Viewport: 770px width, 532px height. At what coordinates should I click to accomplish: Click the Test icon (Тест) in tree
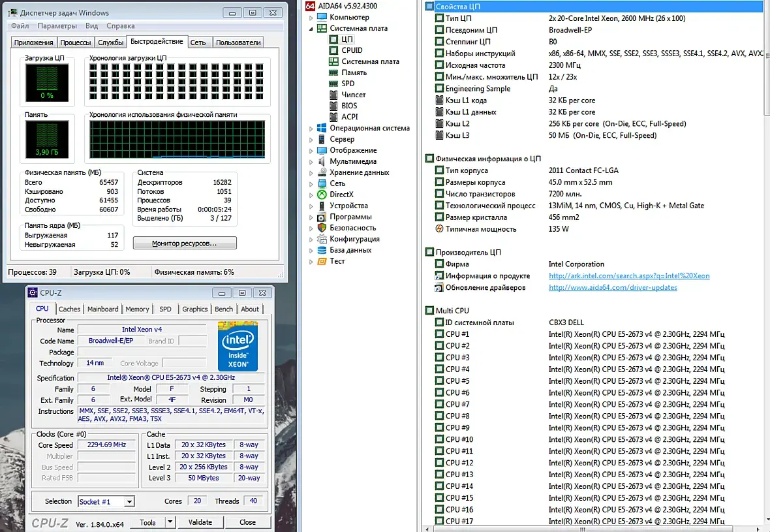[322, 261]
